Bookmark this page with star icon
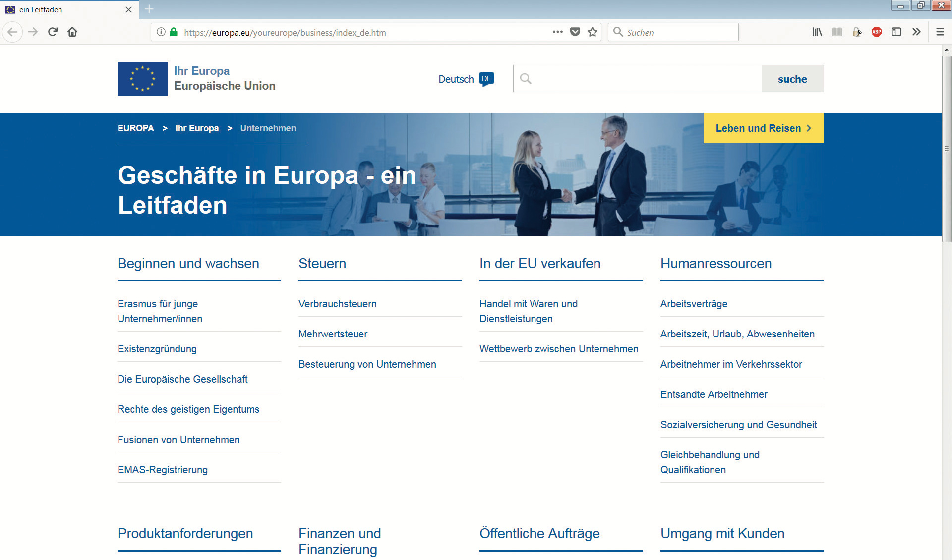Image resolution: width=952 pixels, height=560 pixels. (x=593, y=32)
